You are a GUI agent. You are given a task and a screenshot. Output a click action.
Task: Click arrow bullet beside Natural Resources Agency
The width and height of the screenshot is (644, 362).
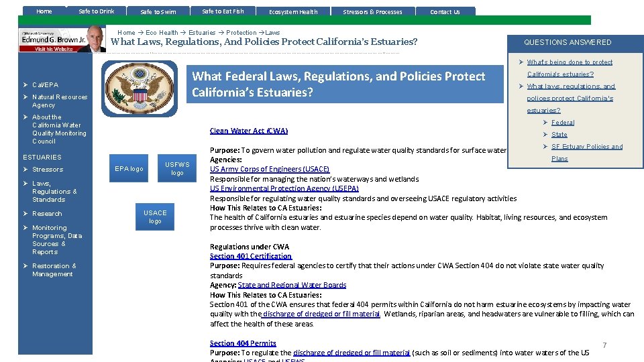pyautogui.click(x=25, y=97)
